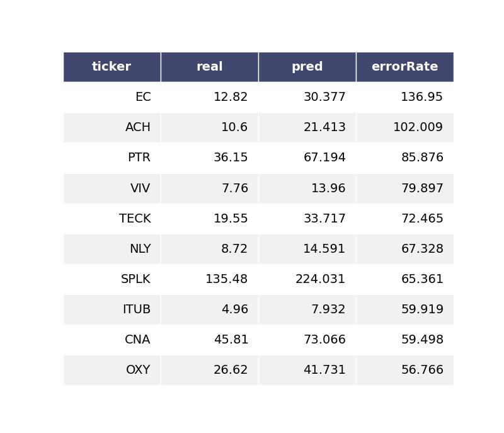Select the pred column header
The image size is (504, 433).
(x=307, y=67)
